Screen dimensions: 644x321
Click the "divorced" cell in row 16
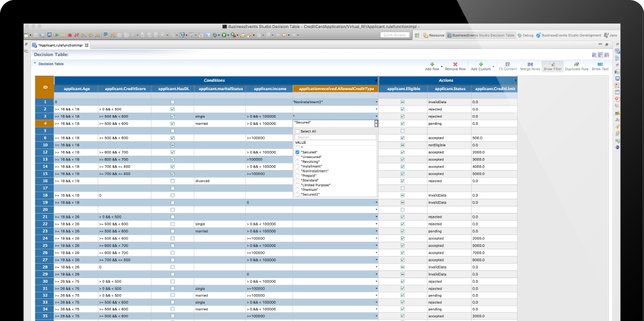point(220,181)
